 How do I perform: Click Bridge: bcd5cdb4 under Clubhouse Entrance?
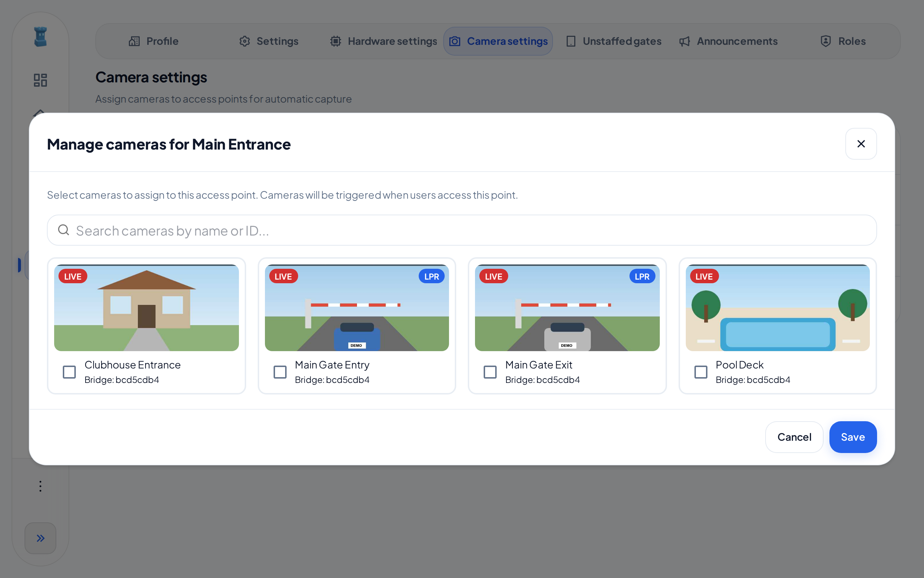coord(122,380)
